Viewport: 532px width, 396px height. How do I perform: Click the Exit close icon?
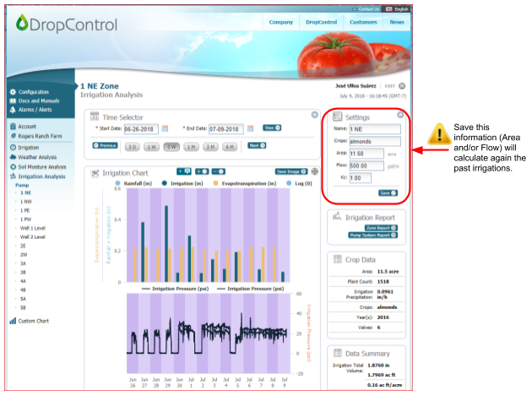(x=402, y=86)
